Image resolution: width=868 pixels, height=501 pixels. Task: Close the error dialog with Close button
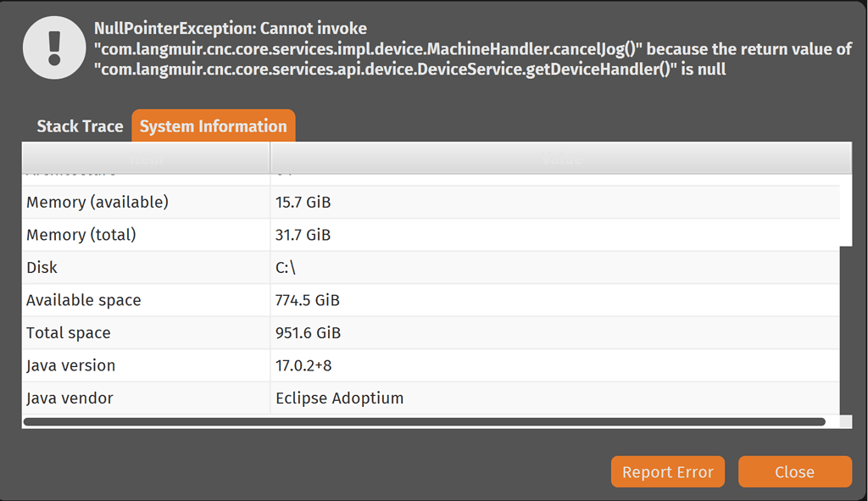pos(794,472)
